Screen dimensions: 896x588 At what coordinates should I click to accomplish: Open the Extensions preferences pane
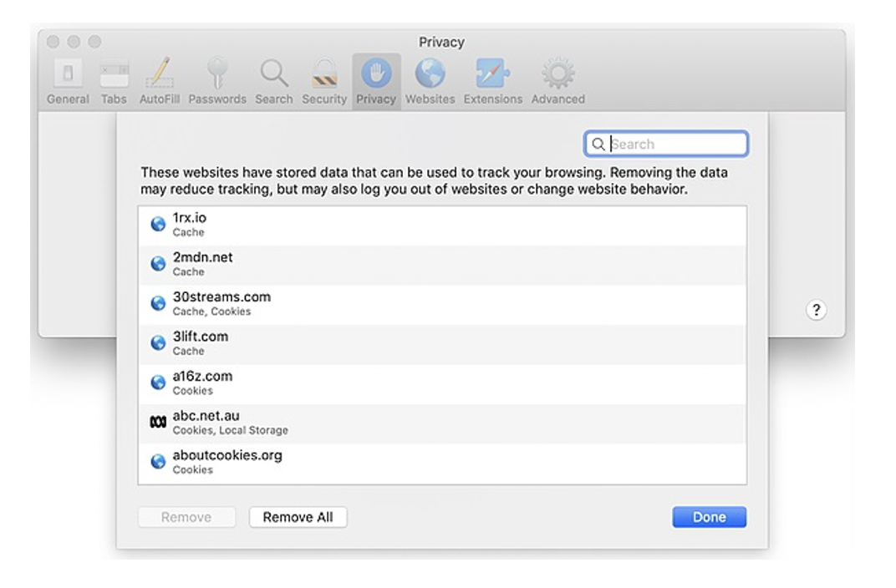[x=492, y=82]
